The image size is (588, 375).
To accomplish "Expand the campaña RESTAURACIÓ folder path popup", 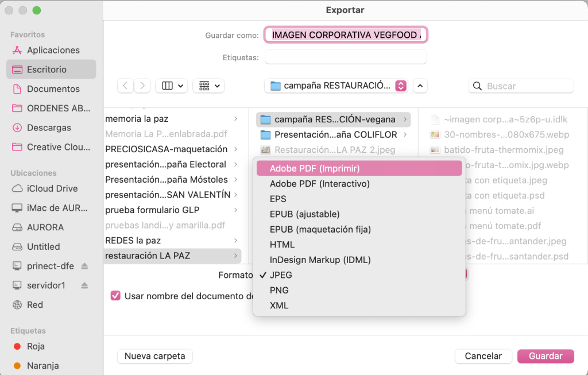I will (x=337, y=86).
